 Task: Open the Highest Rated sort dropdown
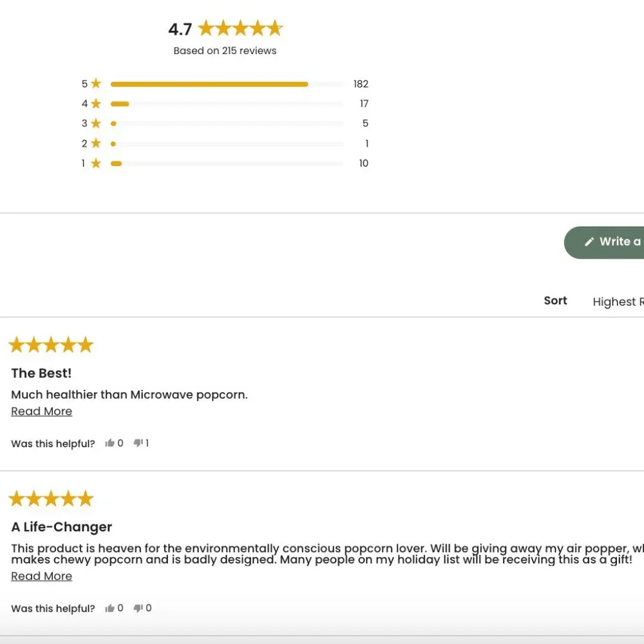[618, 301]
